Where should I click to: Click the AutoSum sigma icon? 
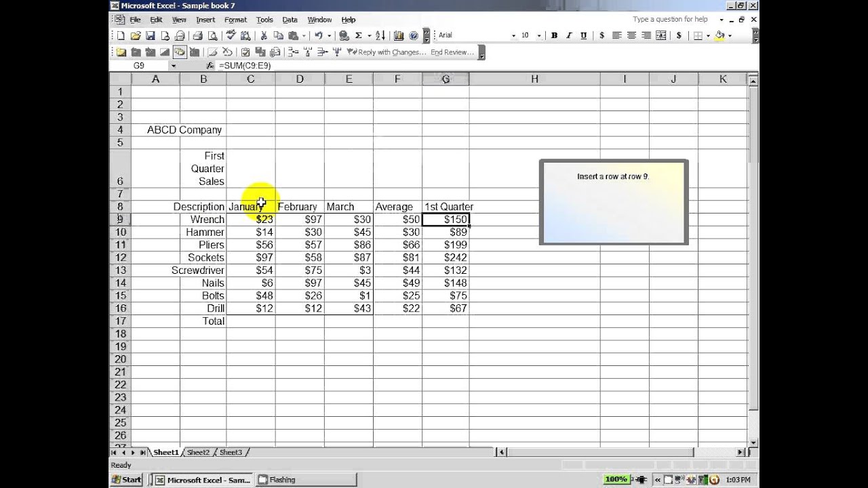(358, 36)
